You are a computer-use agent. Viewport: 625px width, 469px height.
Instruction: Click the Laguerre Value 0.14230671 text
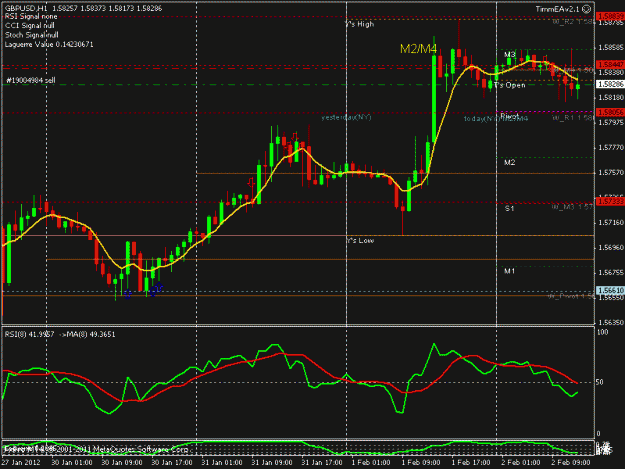(x=49, y=44)
